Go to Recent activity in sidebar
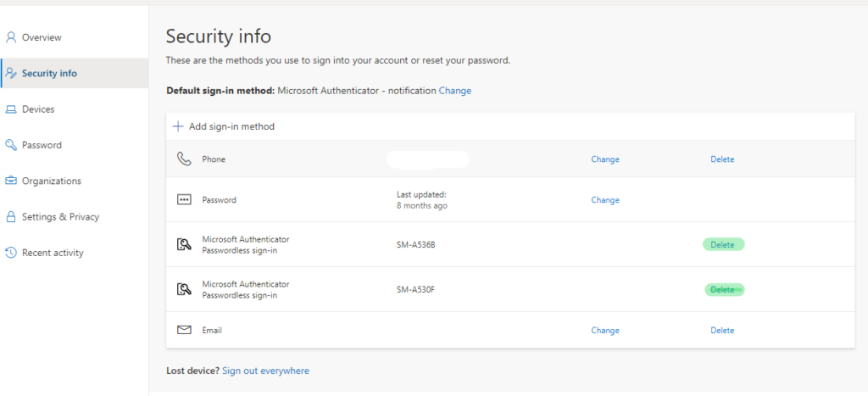868x396 pixels. click(x=53, y=253)
